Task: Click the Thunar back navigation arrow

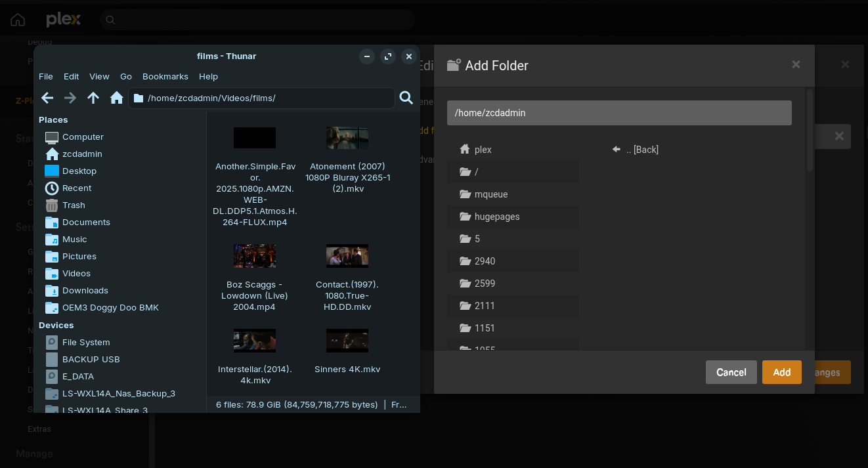Action: (x=47, y=98)
